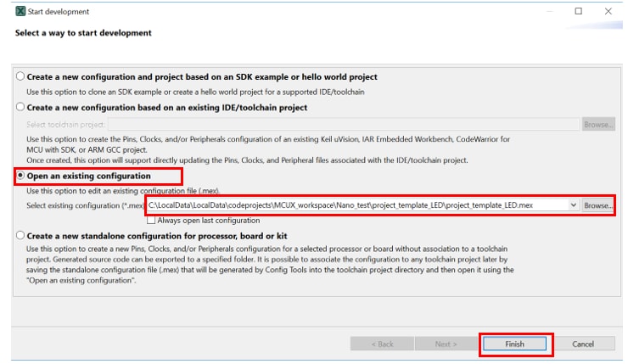628x364 pixels.
Task: Browse for an existing .mex configuration file
Action: click(x=598, y=205)
